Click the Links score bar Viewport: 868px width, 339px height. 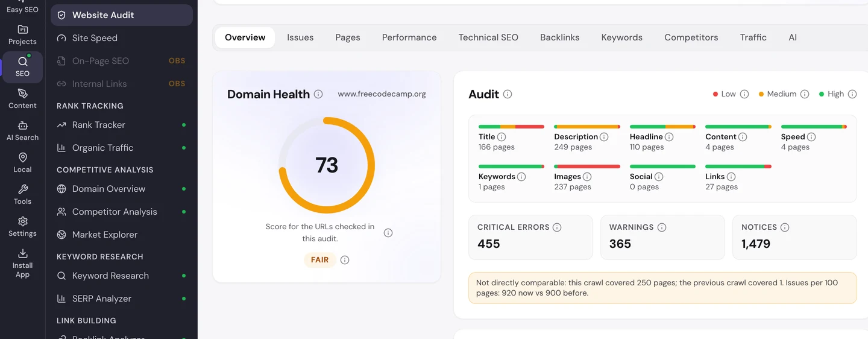[x=738, y=166]
